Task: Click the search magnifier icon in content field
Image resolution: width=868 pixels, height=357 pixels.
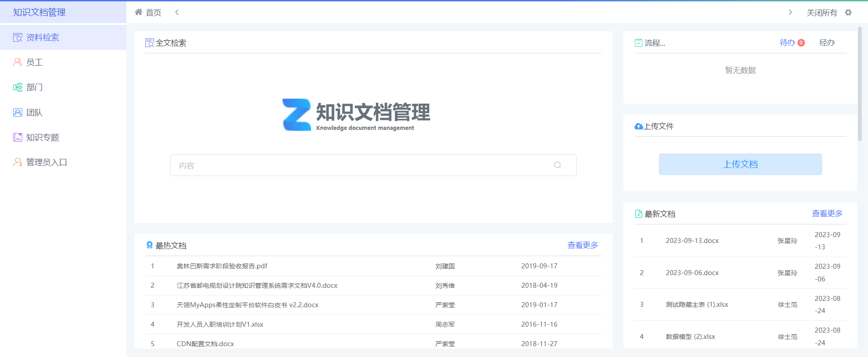Action: (557, 165)
